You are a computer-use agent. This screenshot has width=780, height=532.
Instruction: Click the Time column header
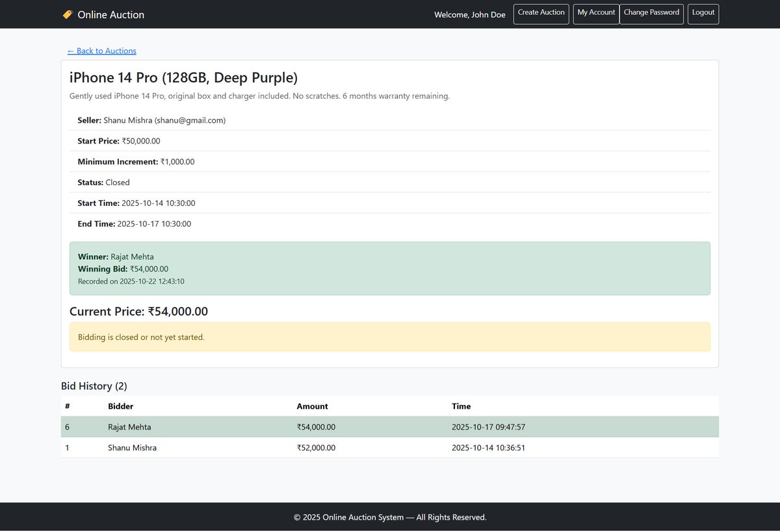pyautogui.click(x=461, y=406)
